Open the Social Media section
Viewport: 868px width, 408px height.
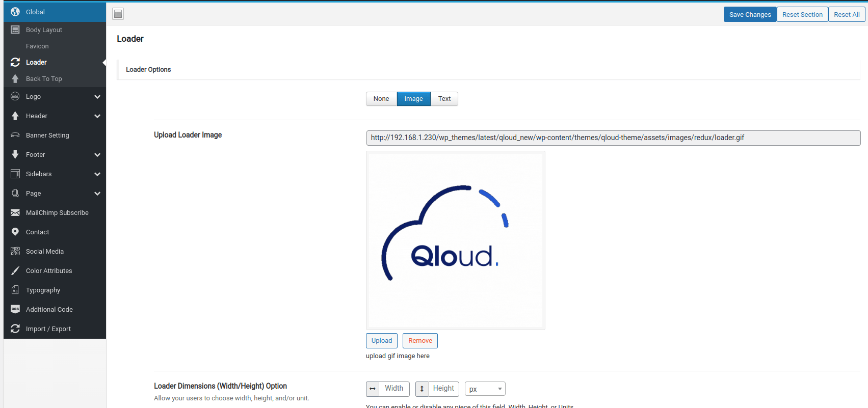55,251
